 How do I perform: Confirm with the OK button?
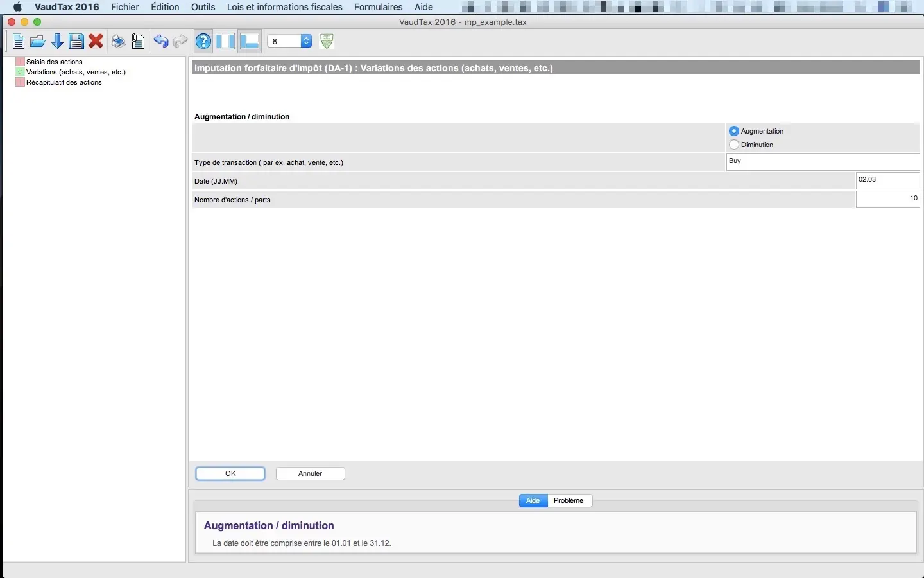pos(230,474)
